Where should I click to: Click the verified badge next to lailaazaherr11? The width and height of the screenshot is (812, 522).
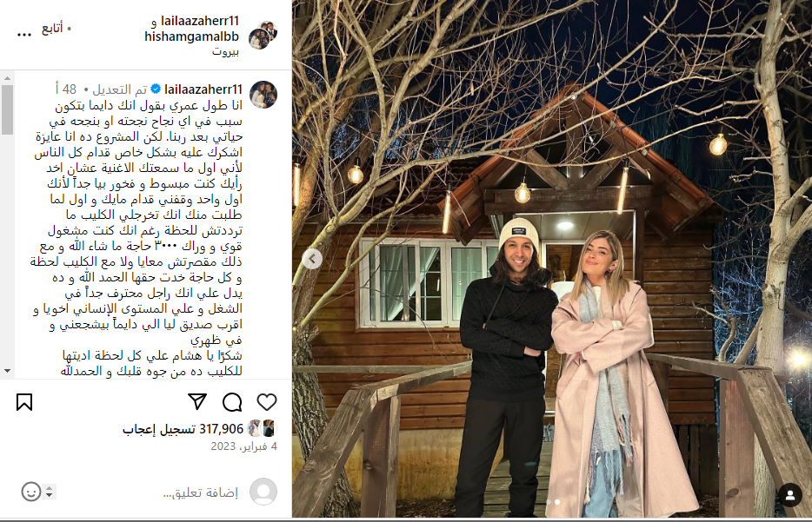(155, 89)
